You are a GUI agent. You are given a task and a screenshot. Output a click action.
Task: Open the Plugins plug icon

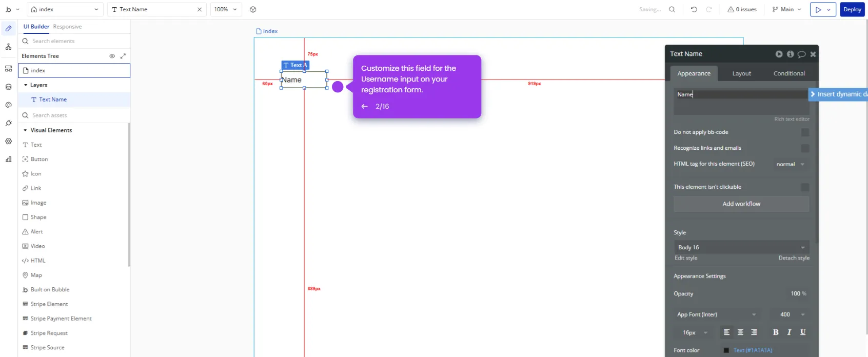pos(9,123)
